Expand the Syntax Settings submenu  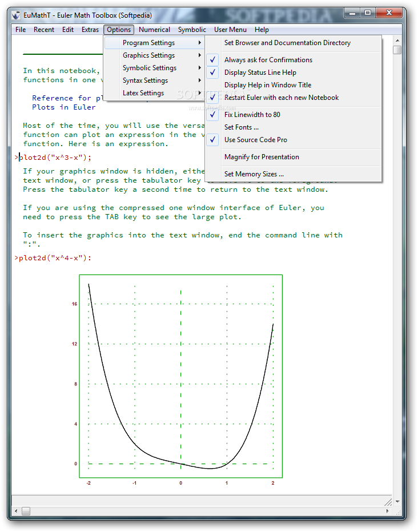coord(154,80)
